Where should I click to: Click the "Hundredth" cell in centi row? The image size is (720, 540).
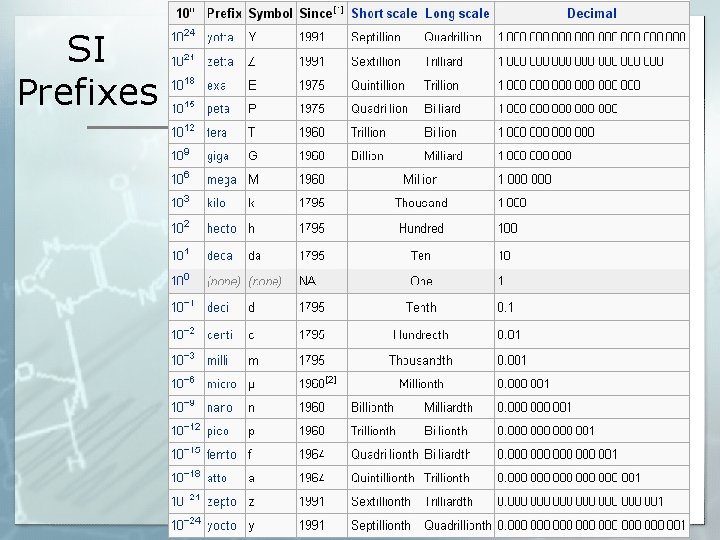pos(421,335)
